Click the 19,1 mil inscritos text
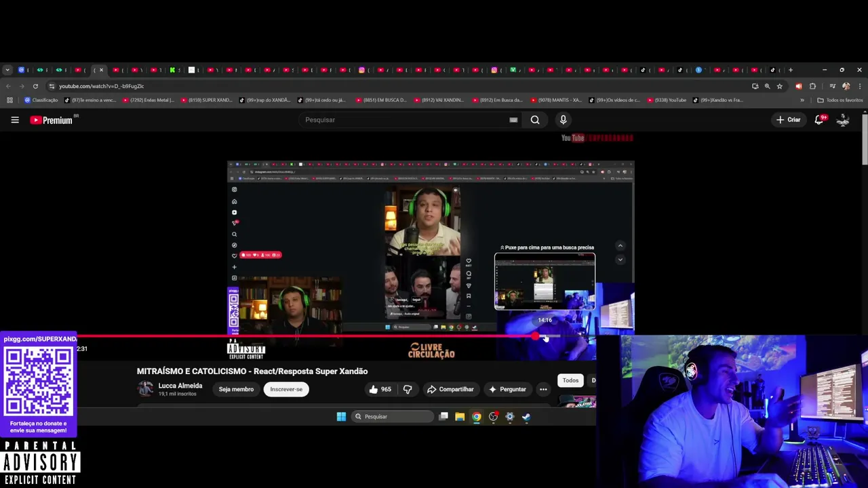 click(x=177, y=394)
